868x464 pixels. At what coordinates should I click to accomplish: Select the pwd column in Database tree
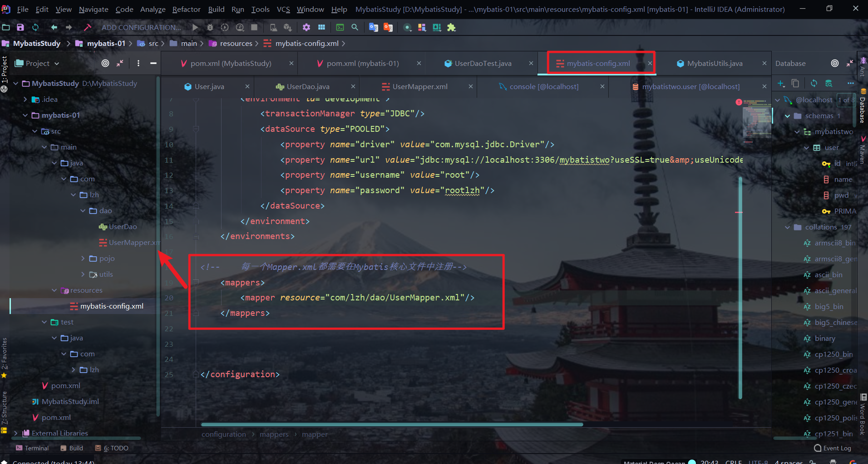coord(841,195)
